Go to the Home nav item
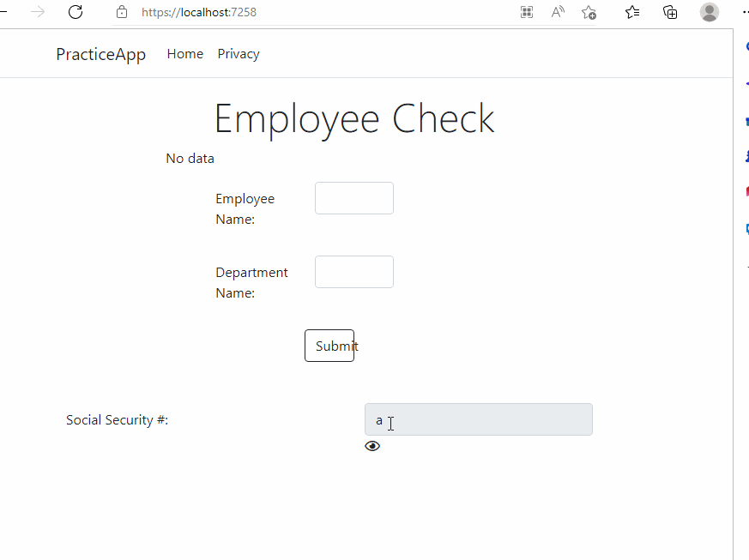The width and height of the screenshot is (749, 560). (184, 54)
